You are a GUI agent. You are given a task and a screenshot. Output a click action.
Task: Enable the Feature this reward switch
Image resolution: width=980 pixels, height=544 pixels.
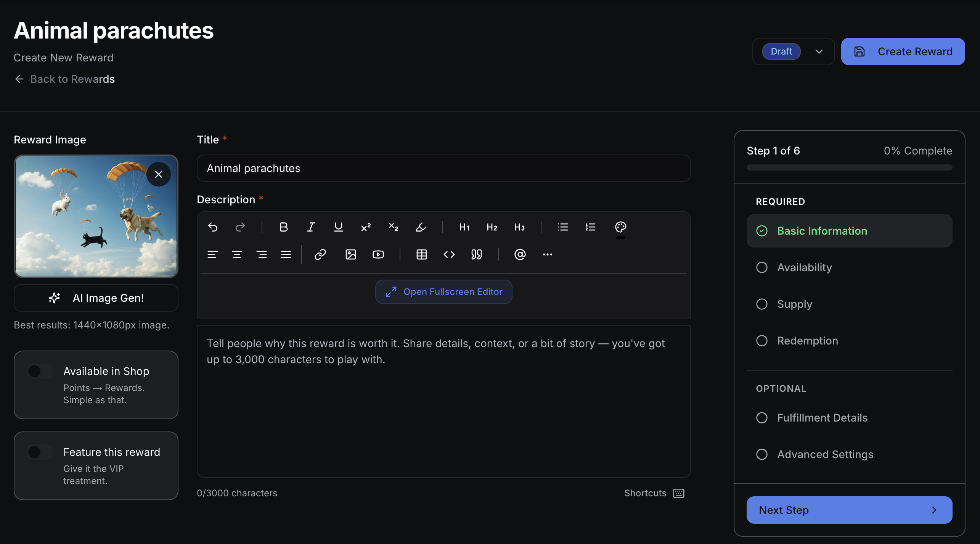tap(41, 452)
